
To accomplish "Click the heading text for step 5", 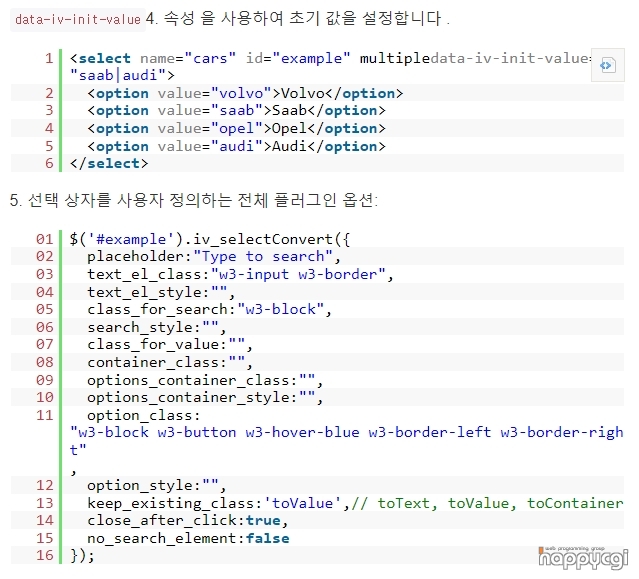I will (194, 200).
